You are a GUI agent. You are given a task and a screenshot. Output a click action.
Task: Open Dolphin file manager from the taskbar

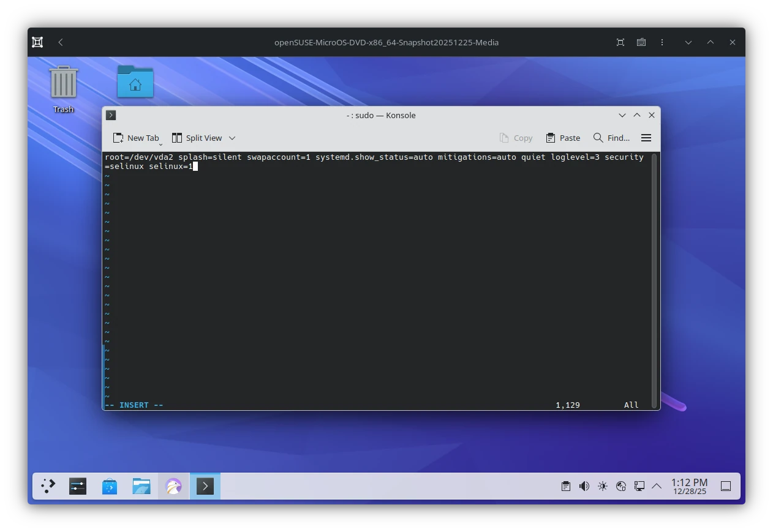(141, 486)
